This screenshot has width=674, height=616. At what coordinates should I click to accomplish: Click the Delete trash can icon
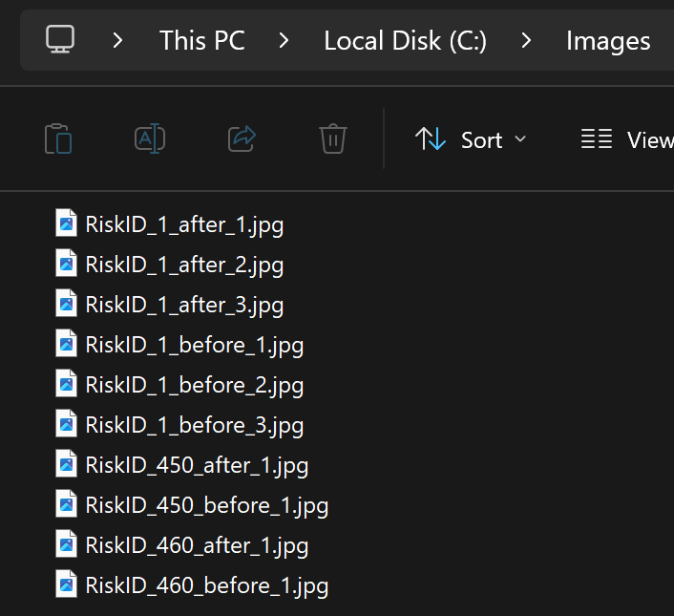pos(332,139)
